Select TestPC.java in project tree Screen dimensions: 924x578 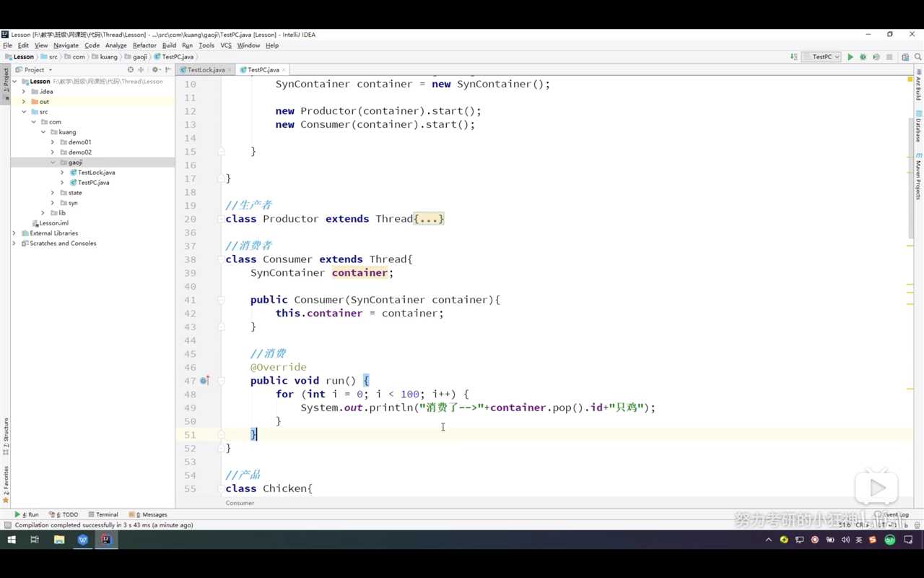93,183
